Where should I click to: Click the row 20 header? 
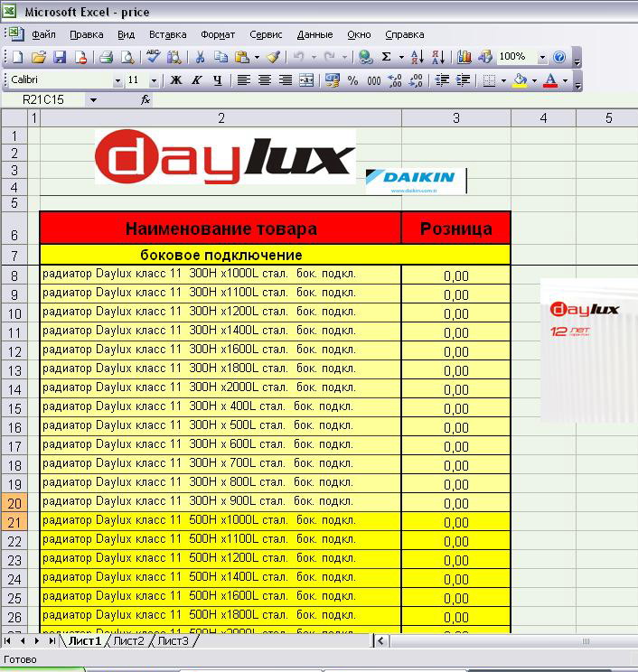pos(14,503)
